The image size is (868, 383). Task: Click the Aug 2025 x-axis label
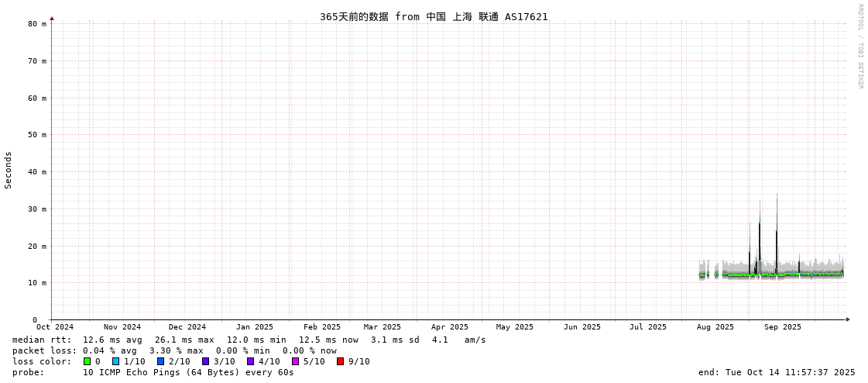pos(715,327)
